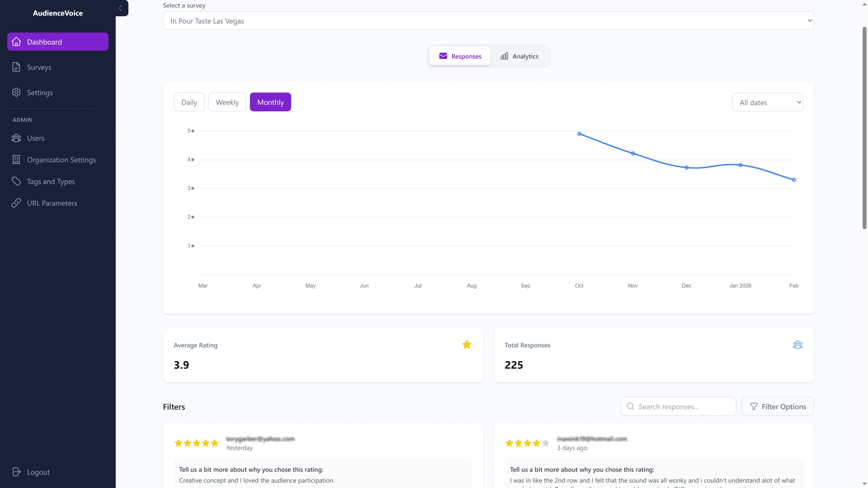868x488 pixels.
Task: Collapse the sidebar with chevron arrow
Action: (x=120, y=8)
